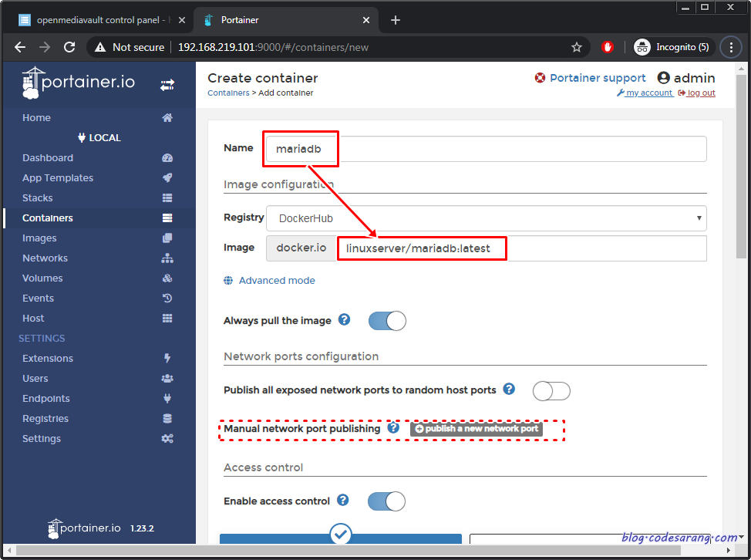Reload the page in the browser
Viewport: 751px width, 560px height.
coord(69,47)
